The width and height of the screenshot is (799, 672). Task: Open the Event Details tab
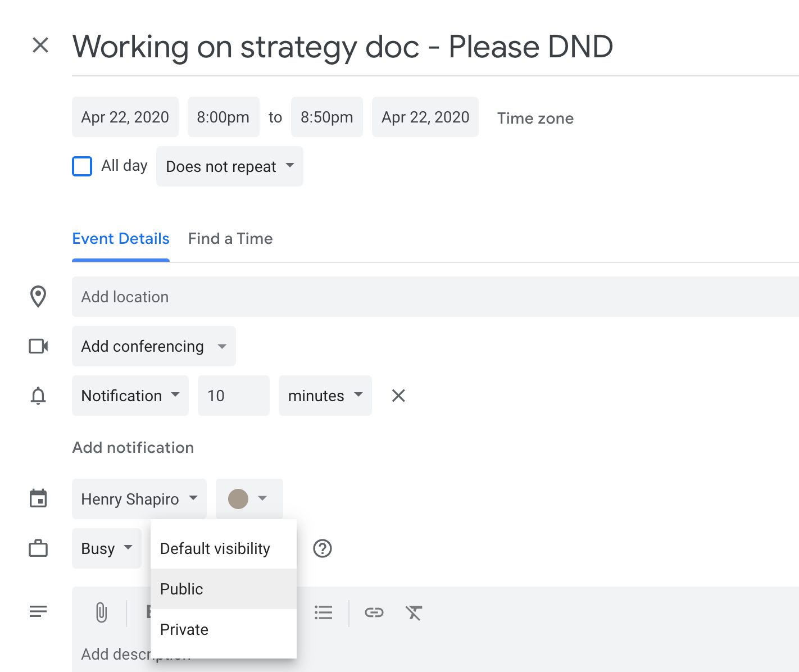pos(120,238)
